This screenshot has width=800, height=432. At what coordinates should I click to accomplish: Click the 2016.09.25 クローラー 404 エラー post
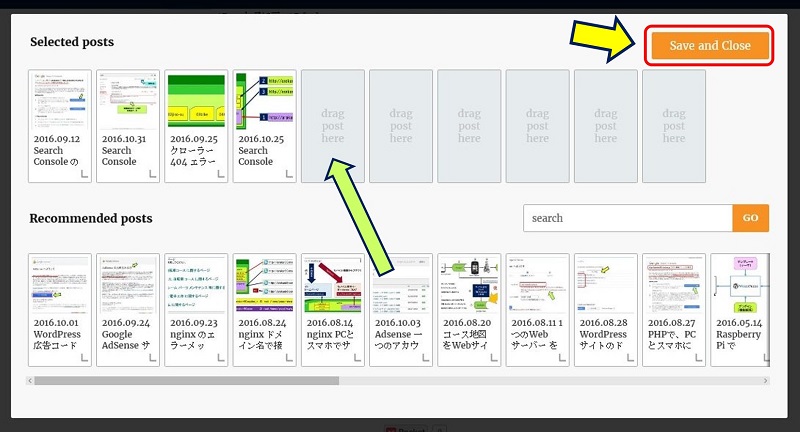pos(196,126)
